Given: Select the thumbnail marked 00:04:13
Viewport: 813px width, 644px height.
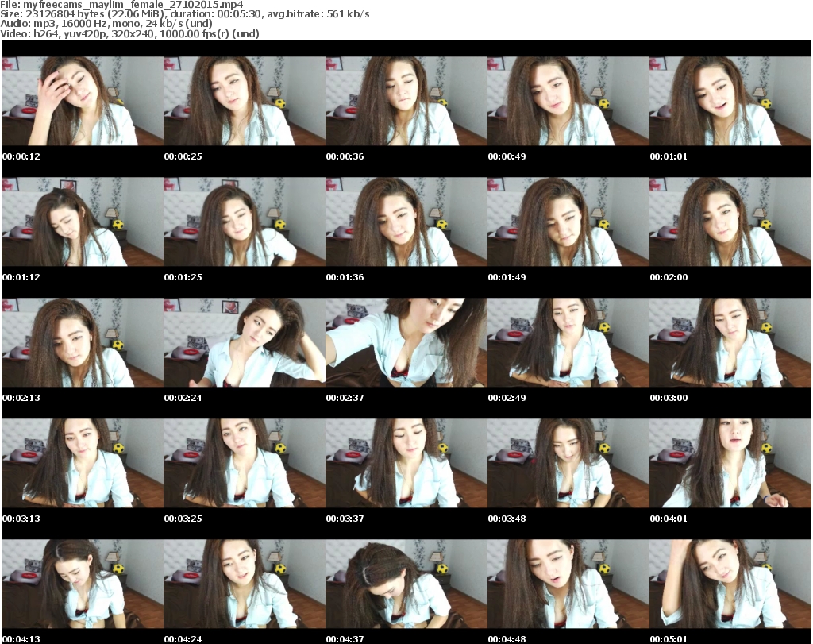Looking at the screenshot, I should click(x=83, y=584).
